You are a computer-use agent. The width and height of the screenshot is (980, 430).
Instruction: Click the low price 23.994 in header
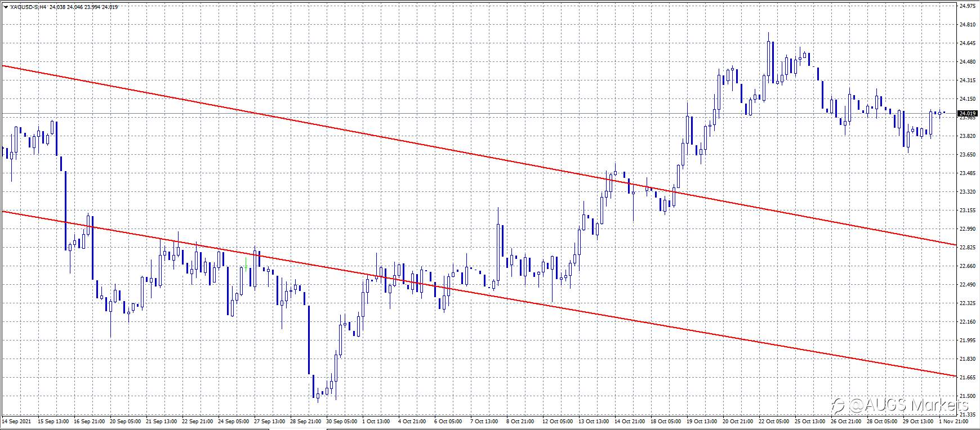coord(91,7)
